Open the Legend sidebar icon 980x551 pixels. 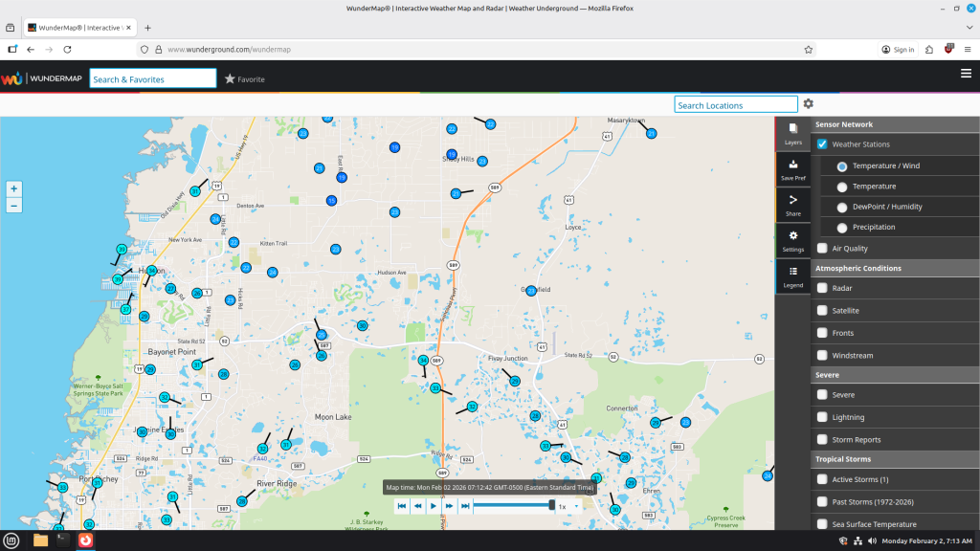[x=792, y=276]
